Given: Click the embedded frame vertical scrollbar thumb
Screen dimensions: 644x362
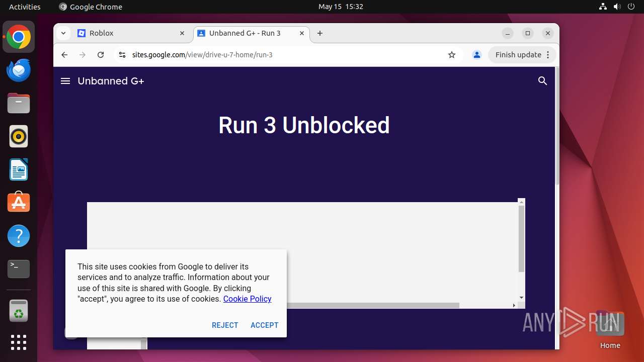Looking at the screenshot, I should (x=521, y=238).
